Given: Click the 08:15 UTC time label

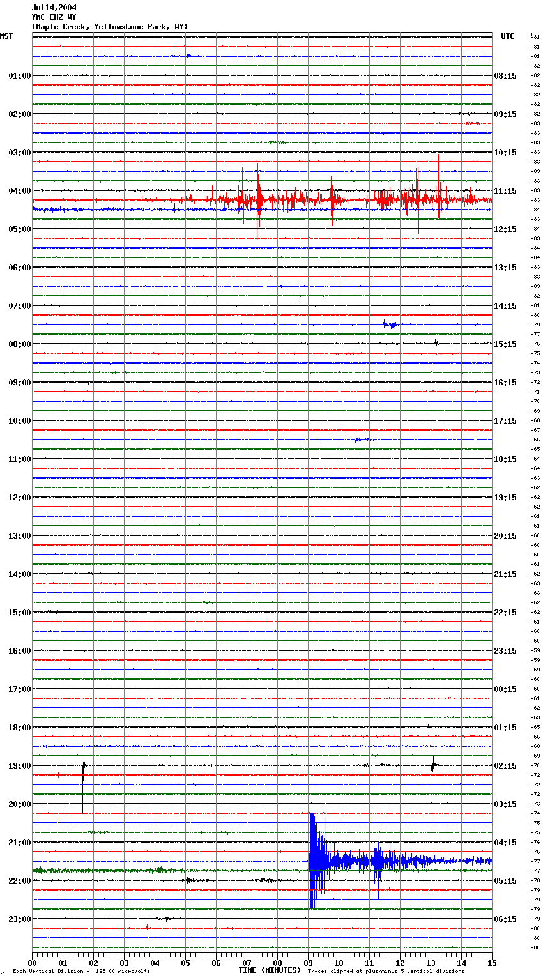Looking at the screenshot, I should (505, 76).
